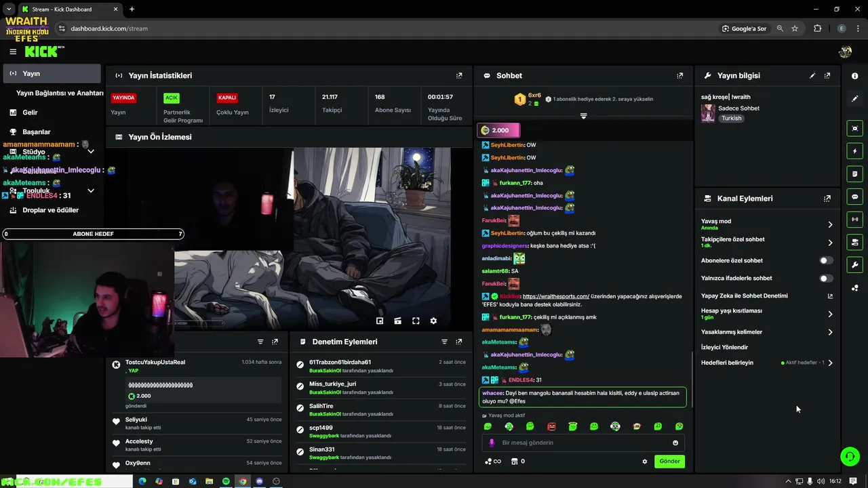Screen dimensions: 868x488
Task: Expand Yasaklanmış kelimeler settings
Action: click(830, 332)
